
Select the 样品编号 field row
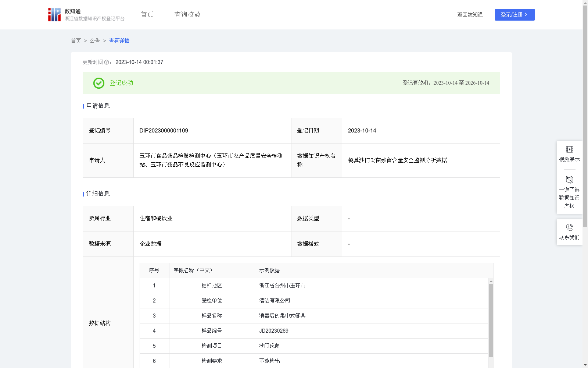314,331
